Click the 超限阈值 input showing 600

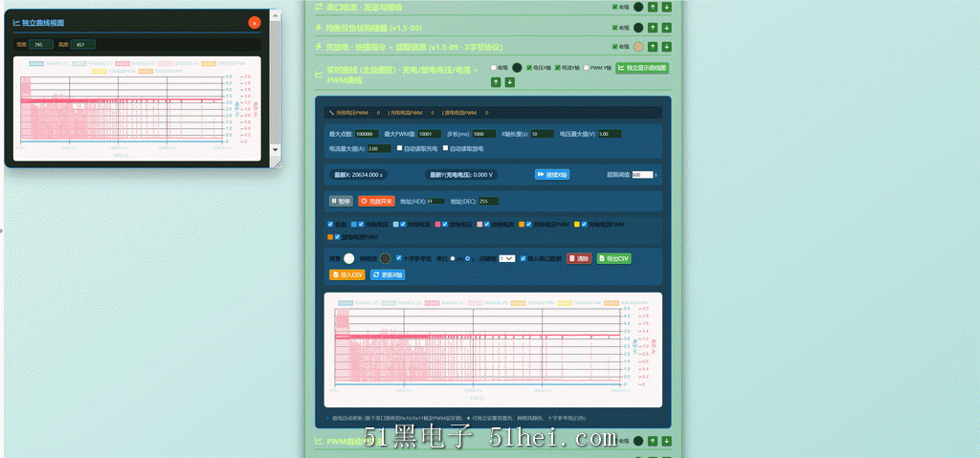click(x=642, y=175)
